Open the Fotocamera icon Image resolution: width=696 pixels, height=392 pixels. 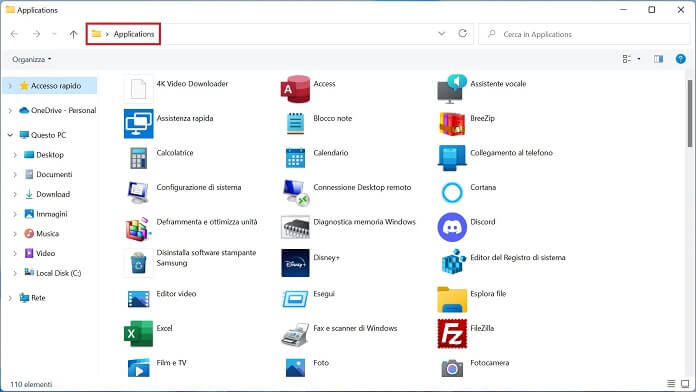coord(452,368)
